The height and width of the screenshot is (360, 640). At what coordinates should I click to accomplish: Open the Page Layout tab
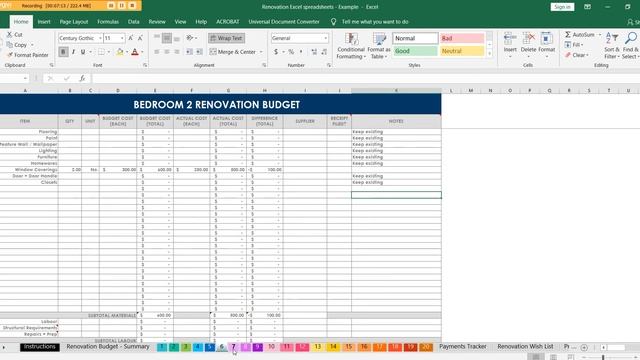pos(74,22)
